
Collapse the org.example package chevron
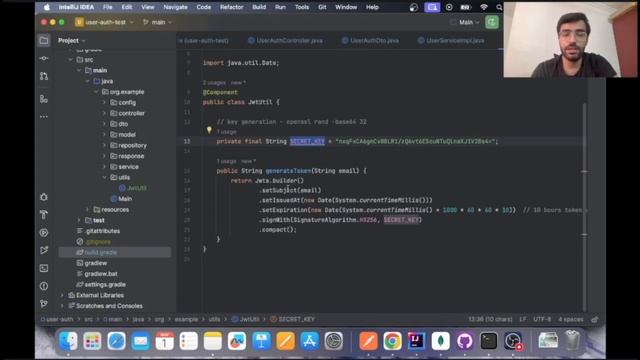click(96, 92)
